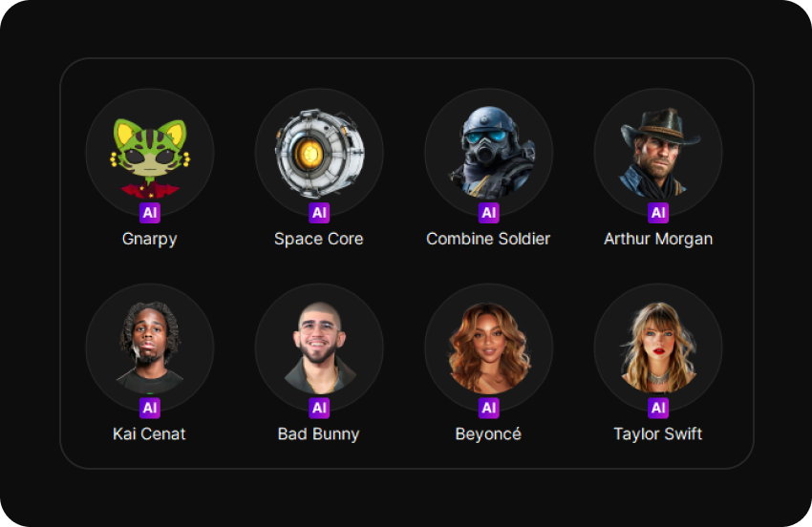Select the Space Core robot avatar
The image size is (812, 527).
[x=319, y=153]
